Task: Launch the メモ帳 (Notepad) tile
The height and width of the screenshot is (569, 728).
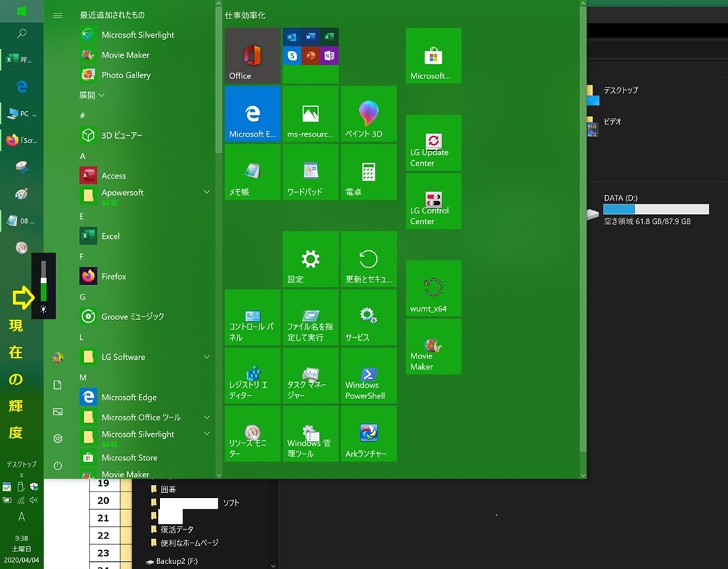Action: [252, 171]
